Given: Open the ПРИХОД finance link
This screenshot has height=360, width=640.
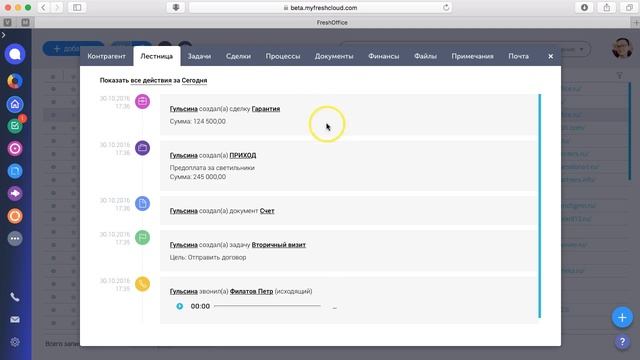Looking at the screenshot, I should 243,156.
